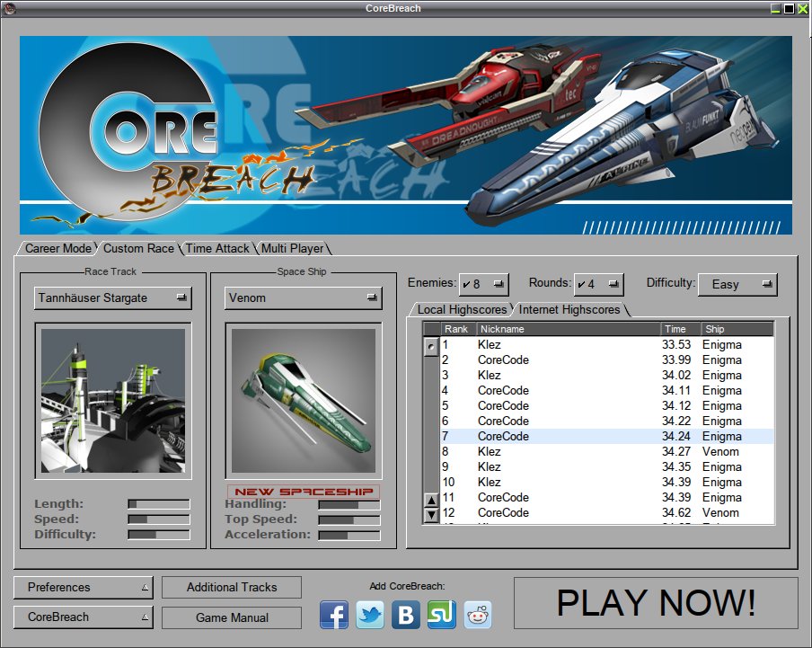This screenshot has height=648, width=812.
Task: Open the Game Manual
Action: [232, 617]
